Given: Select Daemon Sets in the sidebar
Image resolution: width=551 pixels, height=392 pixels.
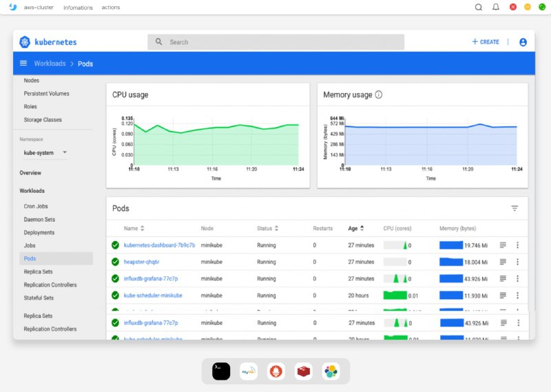Looking at the screenshot, I should [x=39, y=219].
